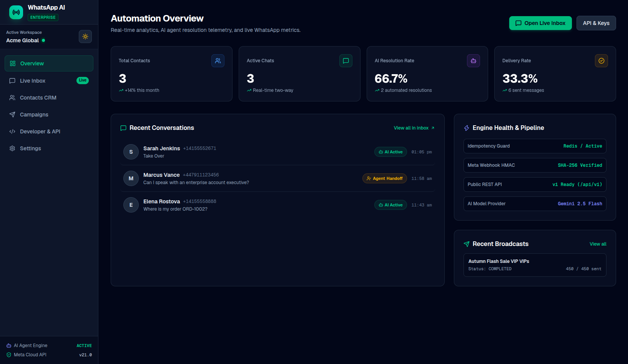Open the Elena Rostova conversation avatar
Screen dimensions: 628x364
click(131, 205)
